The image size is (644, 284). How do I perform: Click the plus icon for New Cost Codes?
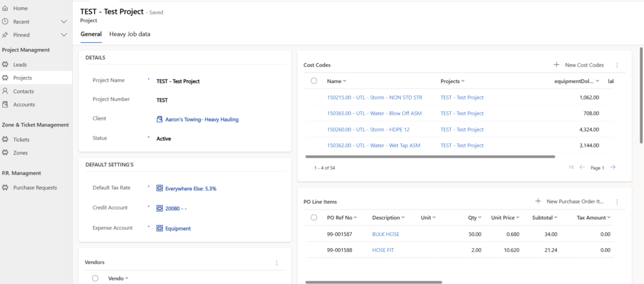coord(556,65)
